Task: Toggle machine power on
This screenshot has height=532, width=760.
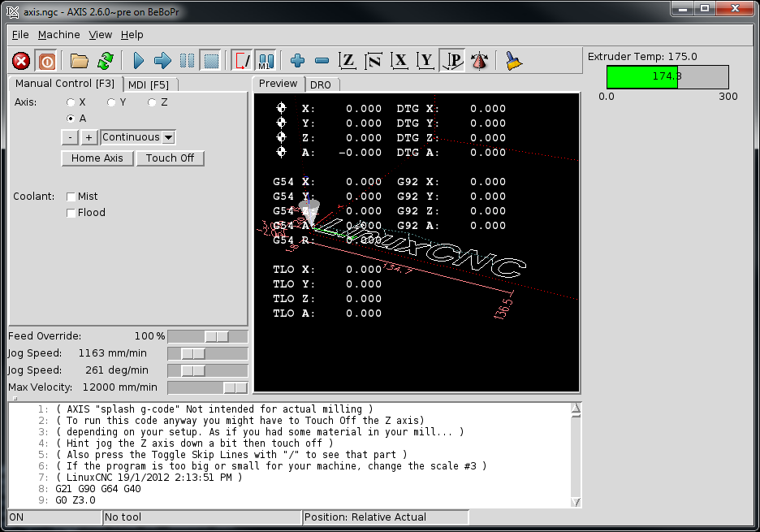Action: tap(46, 60)
